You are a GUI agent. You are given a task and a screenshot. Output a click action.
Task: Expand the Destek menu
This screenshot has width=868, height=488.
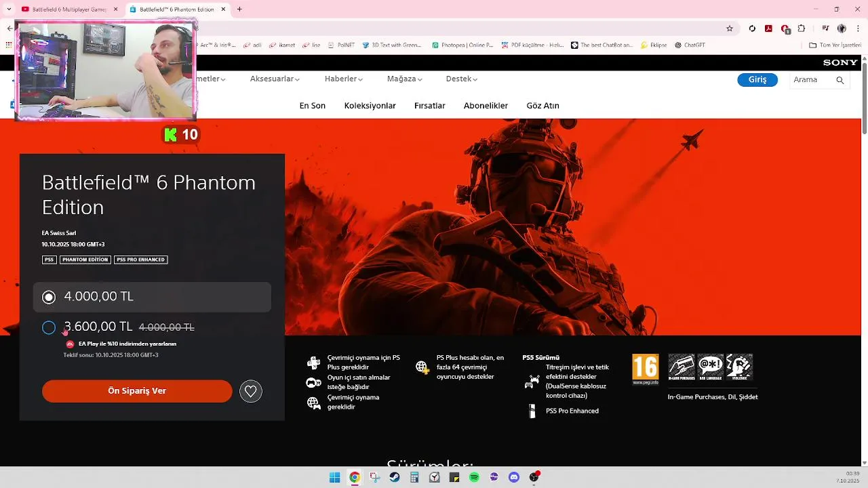(462, 79)
